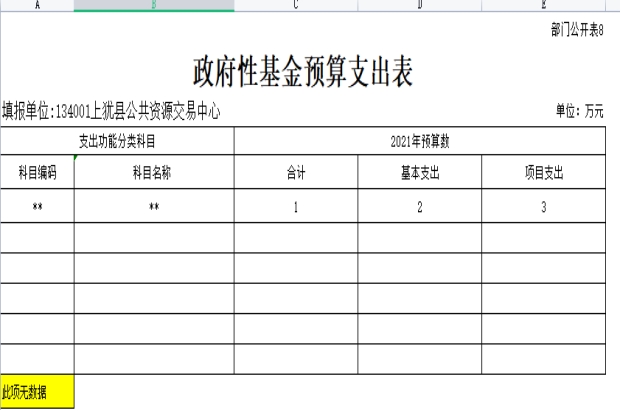The width and height of the screenshot is (621, 411).
Task: Select the cell containing number 3
Action: [543, 208]
